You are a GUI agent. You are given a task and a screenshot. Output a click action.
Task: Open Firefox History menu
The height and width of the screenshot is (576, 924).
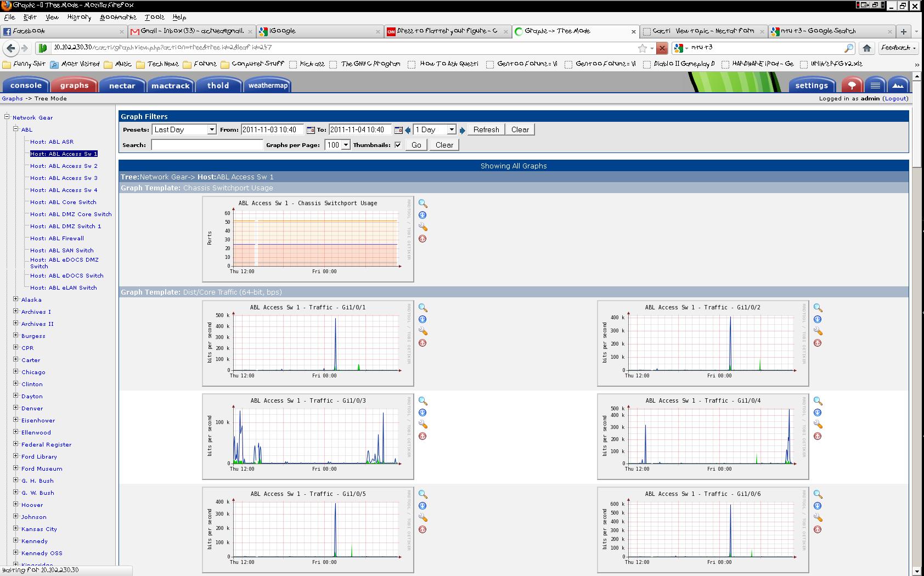79,17
